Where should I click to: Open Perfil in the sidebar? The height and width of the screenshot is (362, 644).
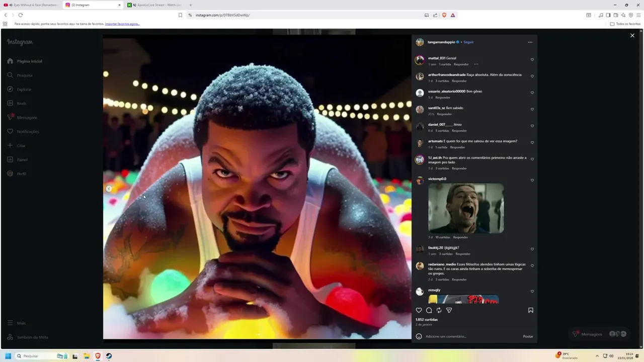pos(17,173)
